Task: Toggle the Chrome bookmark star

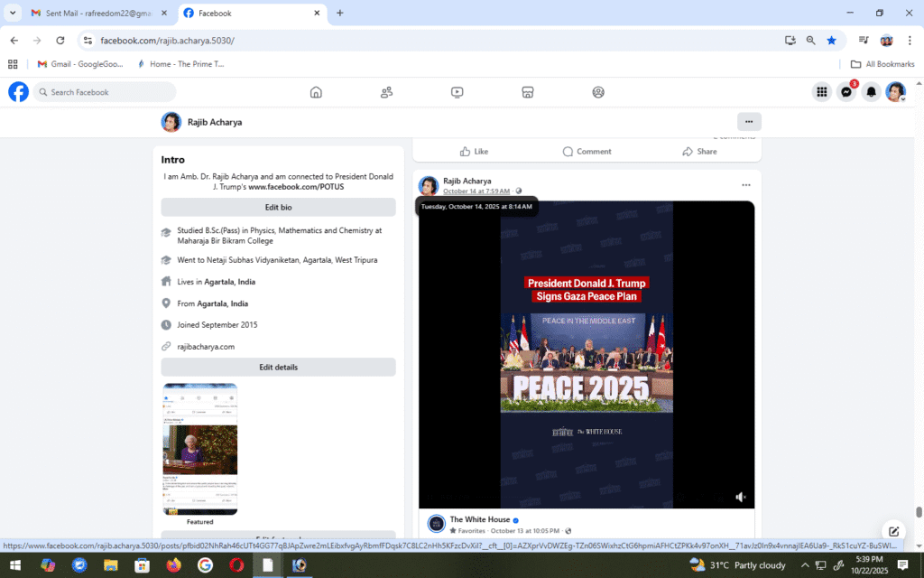Action: pos(831,41)
